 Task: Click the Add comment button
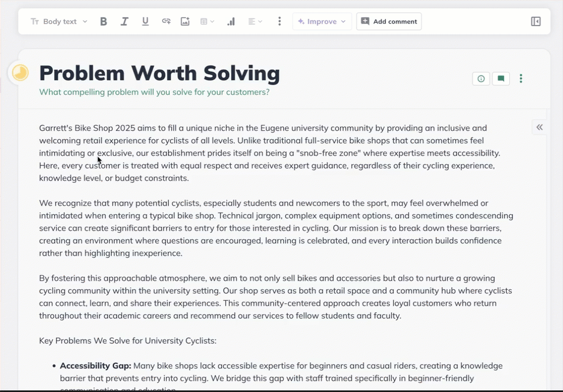389,21
